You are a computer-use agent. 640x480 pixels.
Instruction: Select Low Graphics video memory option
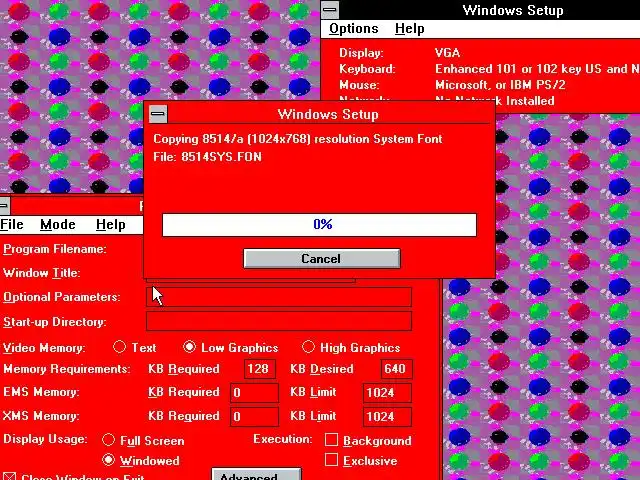point(230,347)
